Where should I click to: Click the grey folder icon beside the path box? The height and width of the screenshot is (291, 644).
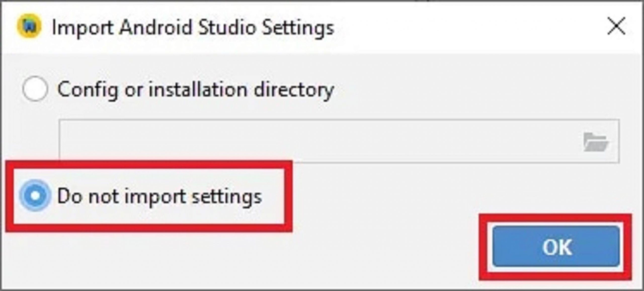click(595, 142)
